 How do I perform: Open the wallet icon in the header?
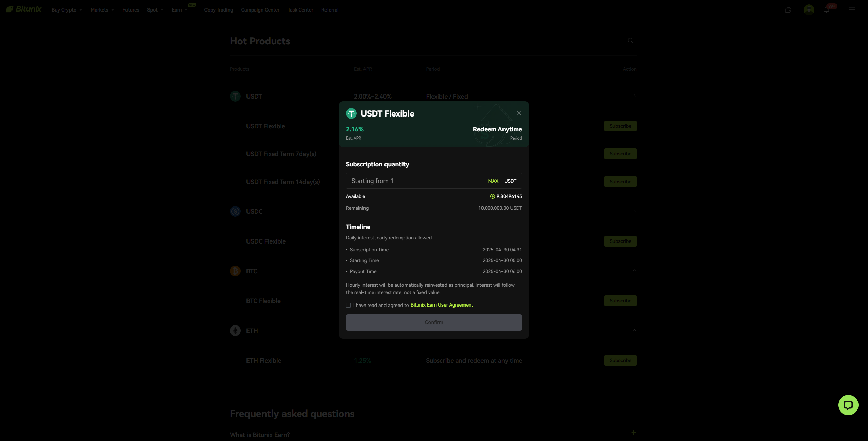tap(788, 10)
